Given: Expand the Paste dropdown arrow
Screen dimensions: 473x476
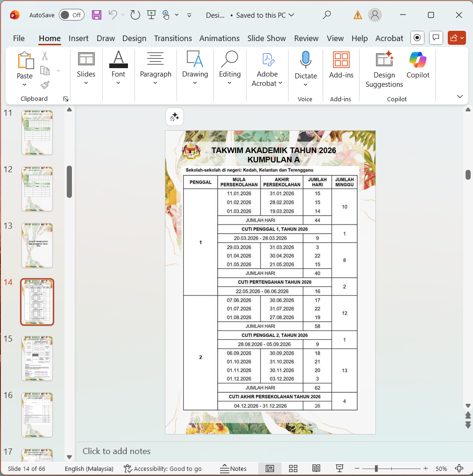Looking at the screenshot, I should click(24, 85).
